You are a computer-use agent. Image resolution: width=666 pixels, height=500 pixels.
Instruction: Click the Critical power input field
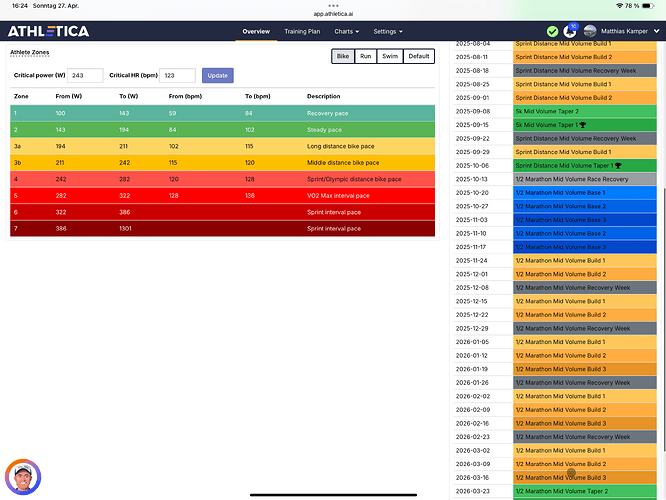click(x=85, y=75)
